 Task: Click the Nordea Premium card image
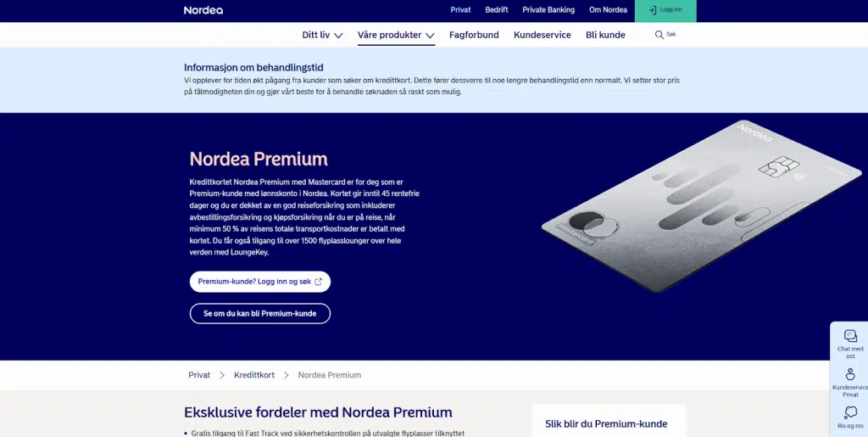pos(701,205)
